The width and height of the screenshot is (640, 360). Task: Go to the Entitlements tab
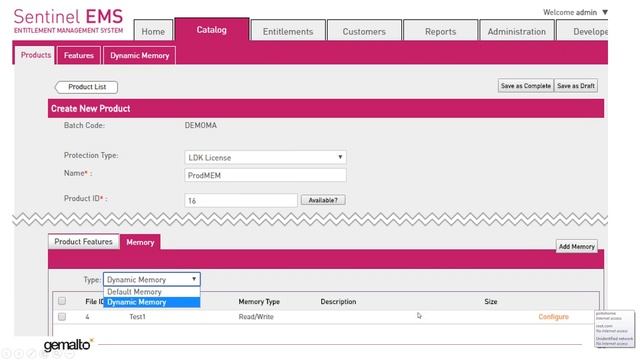288,31
